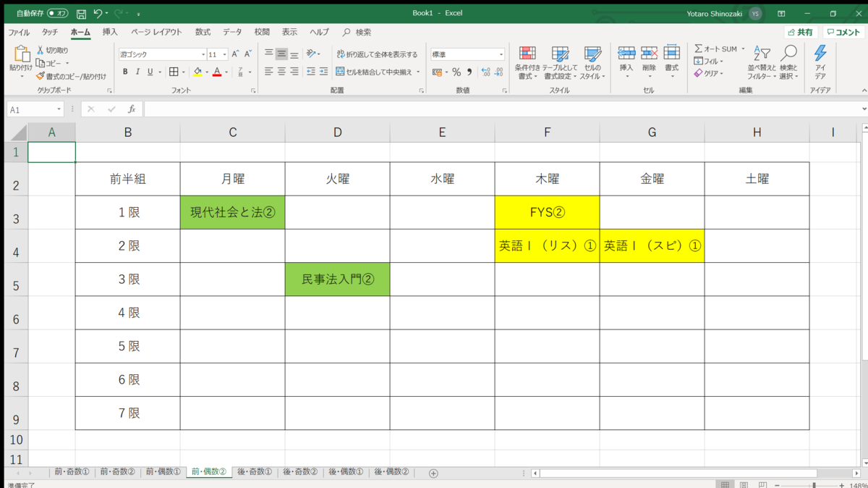Open Clear (クリア) dropdown
868x488 pixels.
709,73
